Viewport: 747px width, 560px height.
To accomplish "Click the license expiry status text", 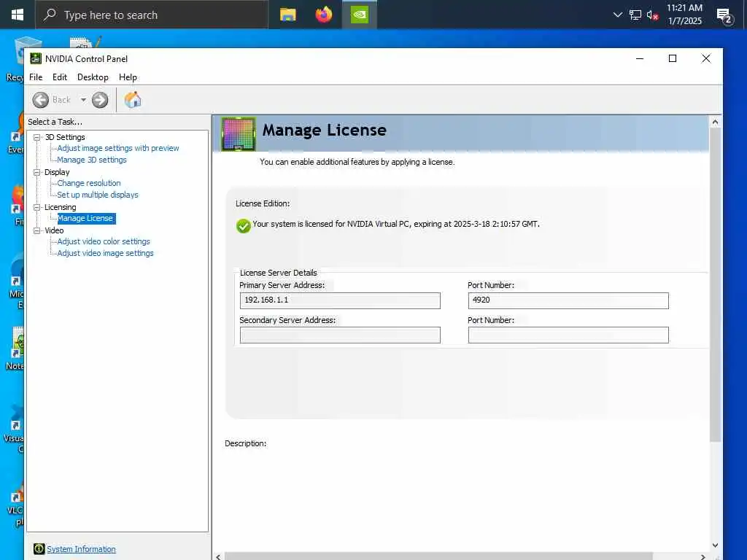I will (396, 224).
